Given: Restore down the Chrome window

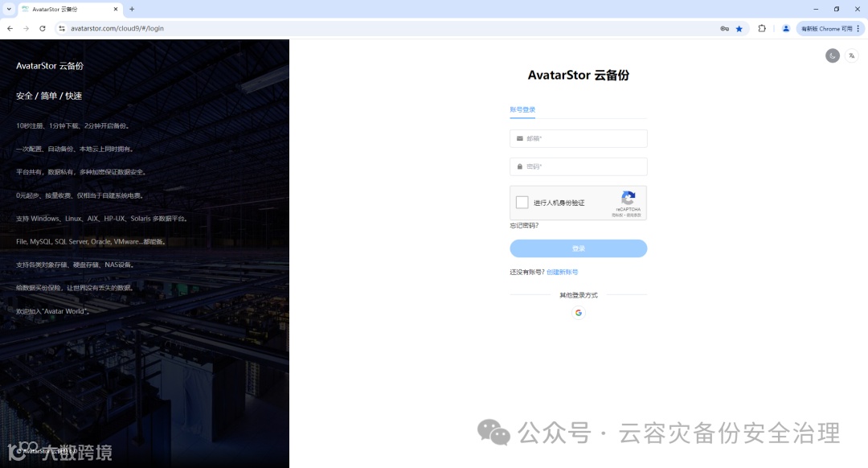Looking at the screenshot, I should (836, 9).
